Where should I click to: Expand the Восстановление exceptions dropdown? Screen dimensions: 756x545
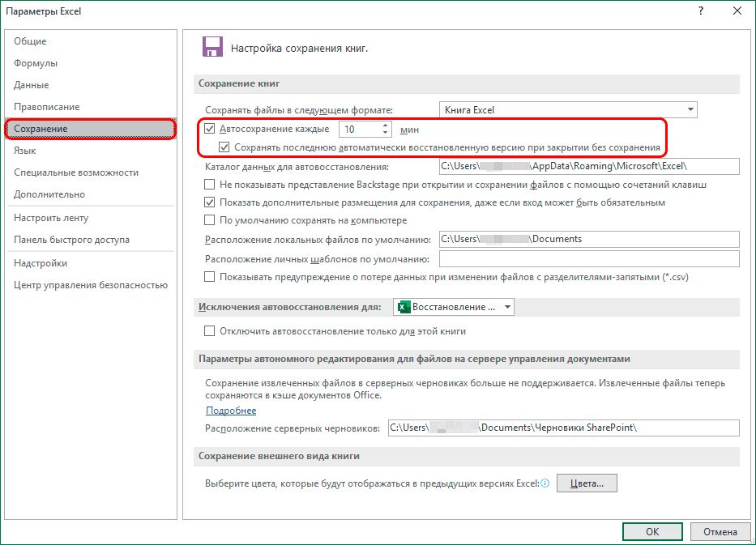tap(507, 307)
